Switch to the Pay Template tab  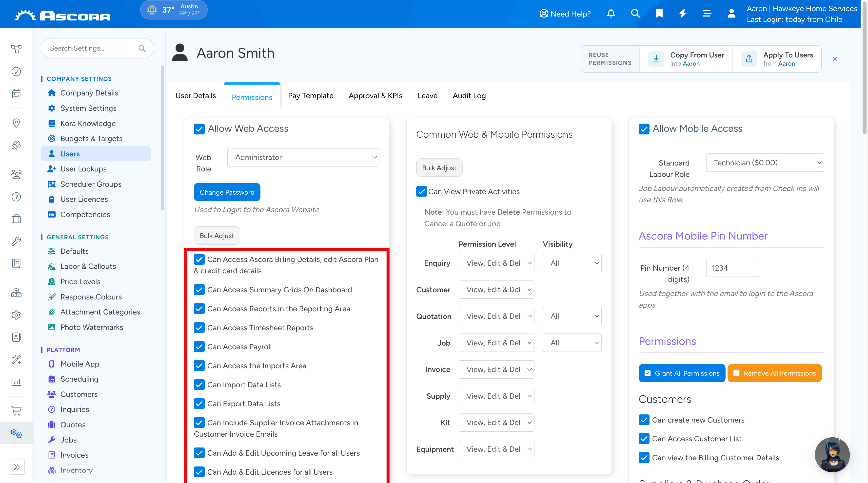(311, 96)
